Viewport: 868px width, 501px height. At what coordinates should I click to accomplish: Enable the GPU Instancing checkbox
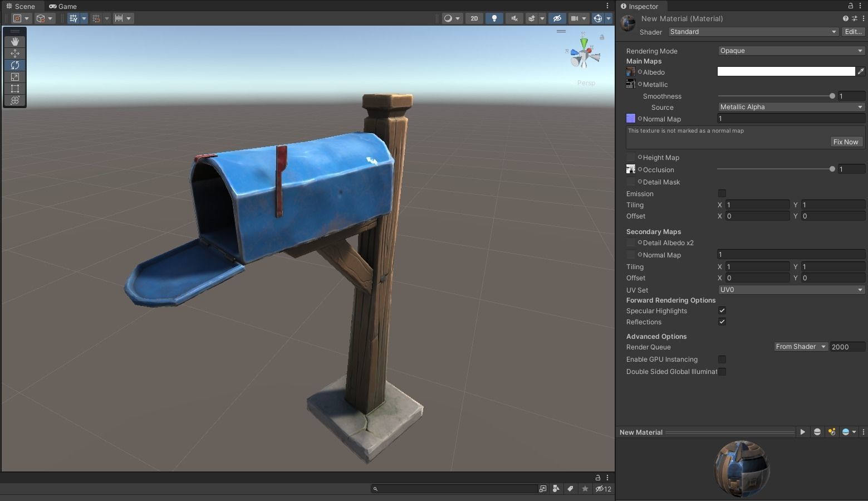(x=722, y=359)
